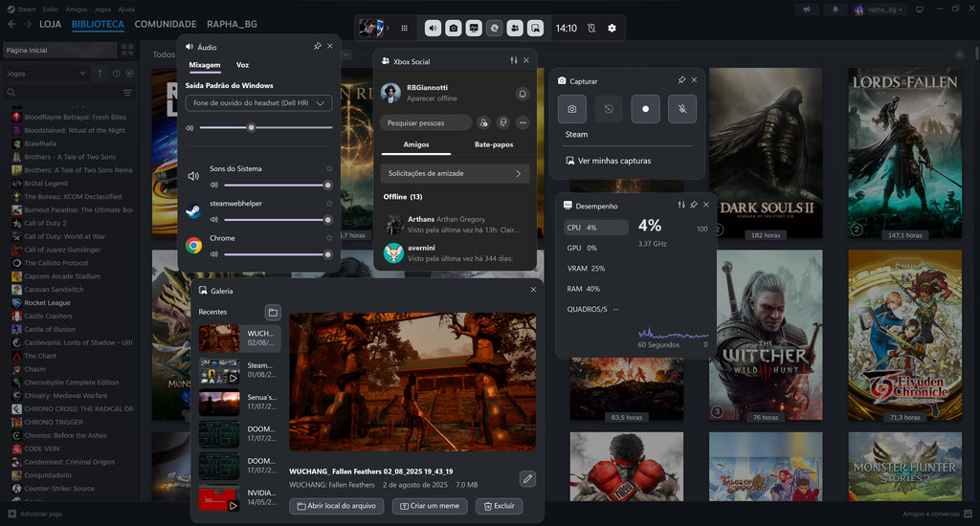Screen dimensions: 980x526
Task: Open captures folder icon beside Recentes
Action: [x=273, y=312]
